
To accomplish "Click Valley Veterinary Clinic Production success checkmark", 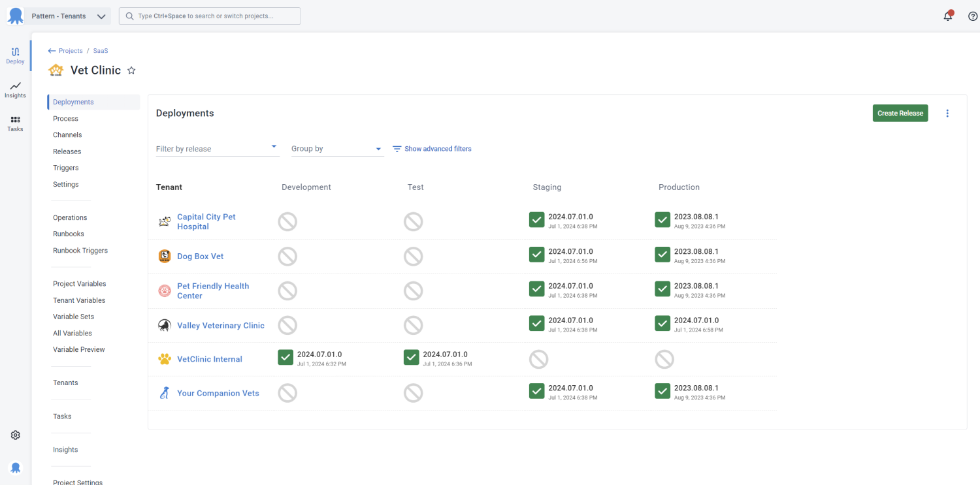I will pos(662,323).
